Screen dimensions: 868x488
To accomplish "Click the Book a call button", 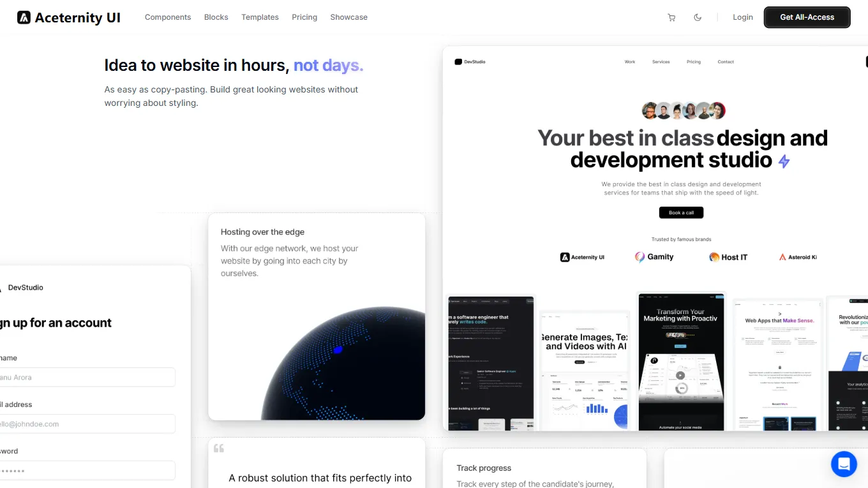I will click(x=681, y=212).
